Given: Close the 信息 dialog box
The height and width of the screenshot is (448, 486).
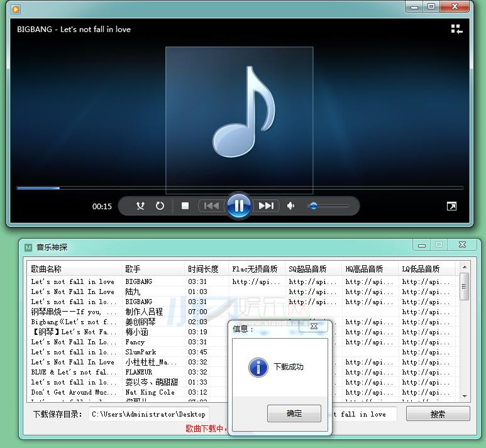Looking at the screenshot, I should coord(314,326).
